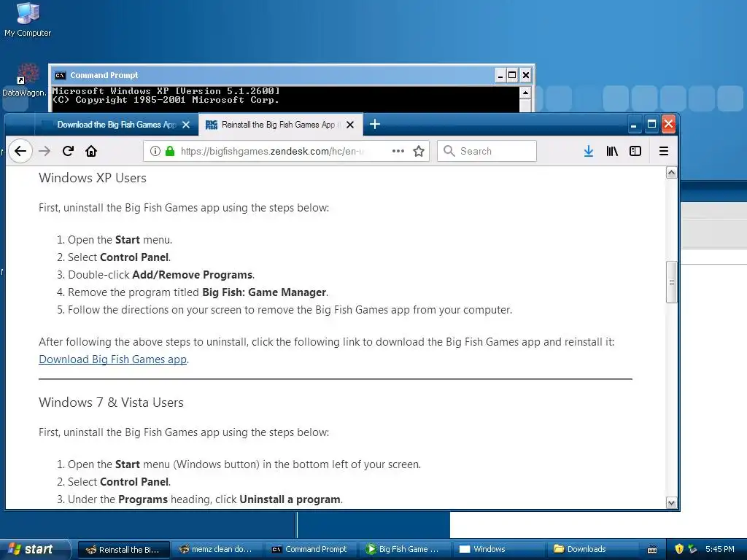Open the My Computer desktop icon

[28, 20]
